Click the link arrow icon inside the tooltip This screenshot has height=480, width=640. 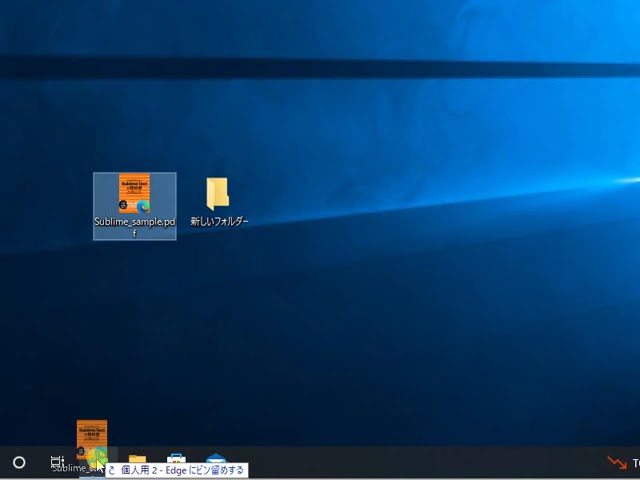click(x=112, y=470)
